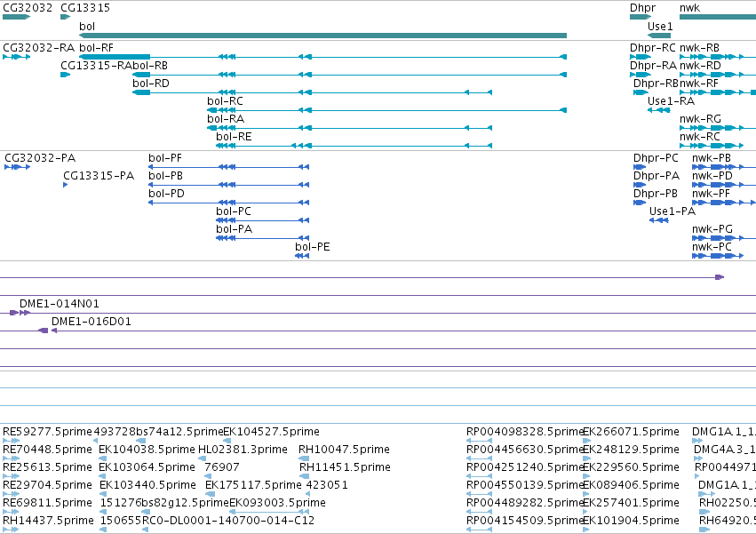756x534 pixels.
Task: Click the bol-PC protein label
Action: tap(234, 211)
